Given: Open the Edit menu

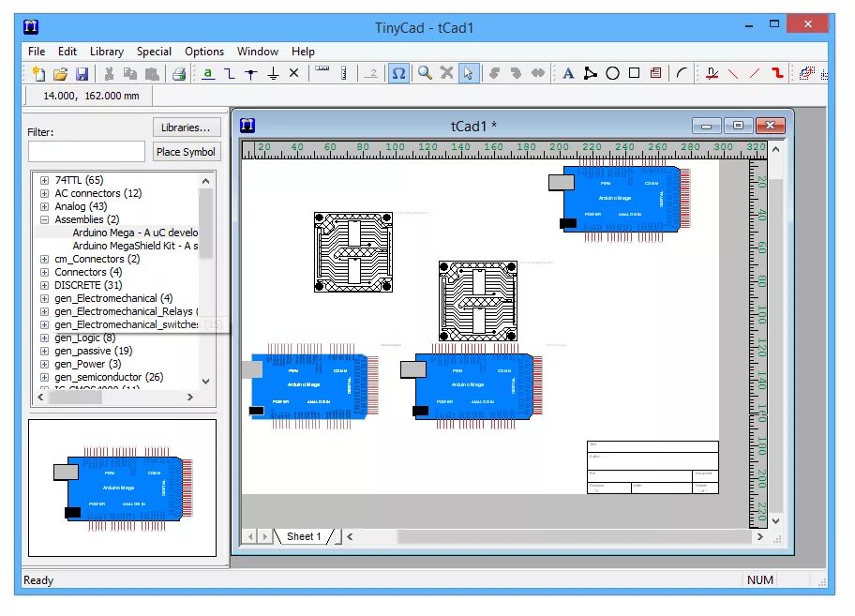Looking at the screenshot, I should pos(67,52).
